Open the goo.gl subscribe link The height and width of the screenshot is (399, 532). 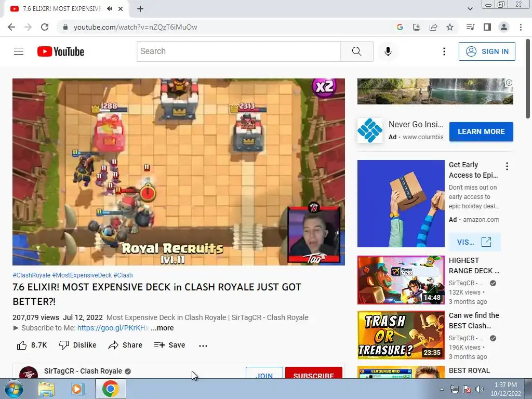tap(113, 328)
